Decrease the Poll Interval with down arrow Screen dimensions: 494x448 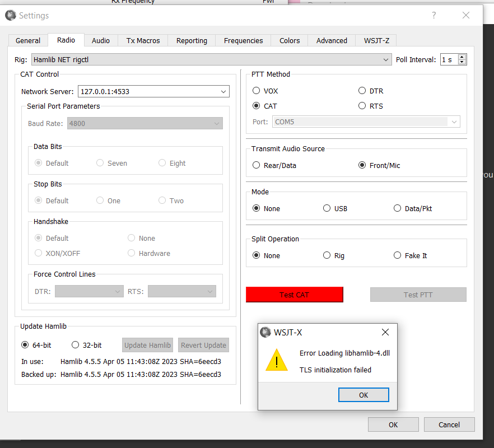(x=462, y=62)
